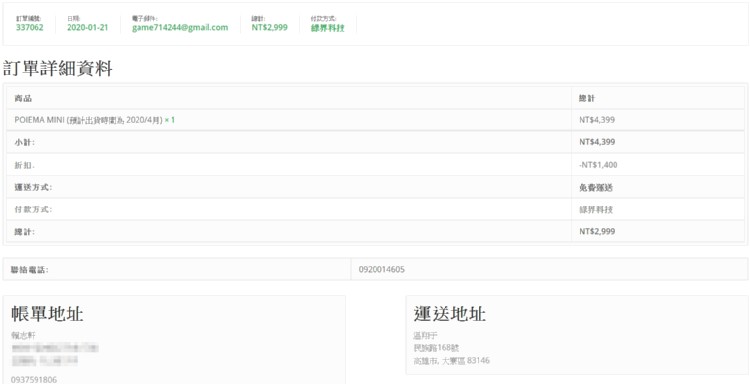Click the 總計 column header
The image size is (750, 384).
coord(587,99)
